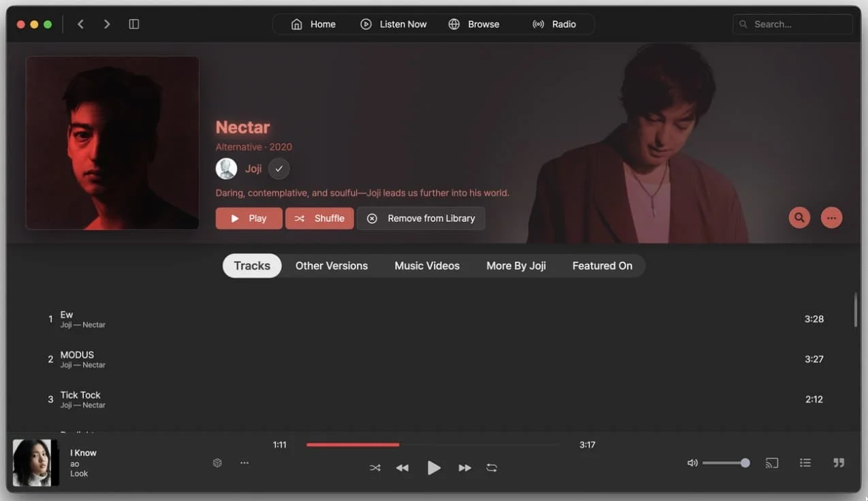Click the song progress bar
The height and width of the screenshot is (501, 868).
[433, 445]
